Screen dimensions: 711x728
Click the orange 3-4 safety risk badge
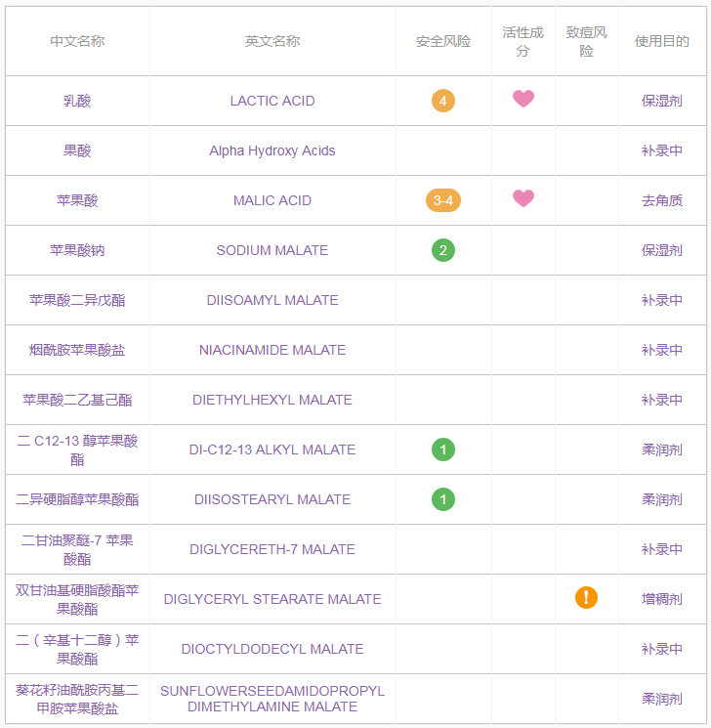(x=443, y=200)
